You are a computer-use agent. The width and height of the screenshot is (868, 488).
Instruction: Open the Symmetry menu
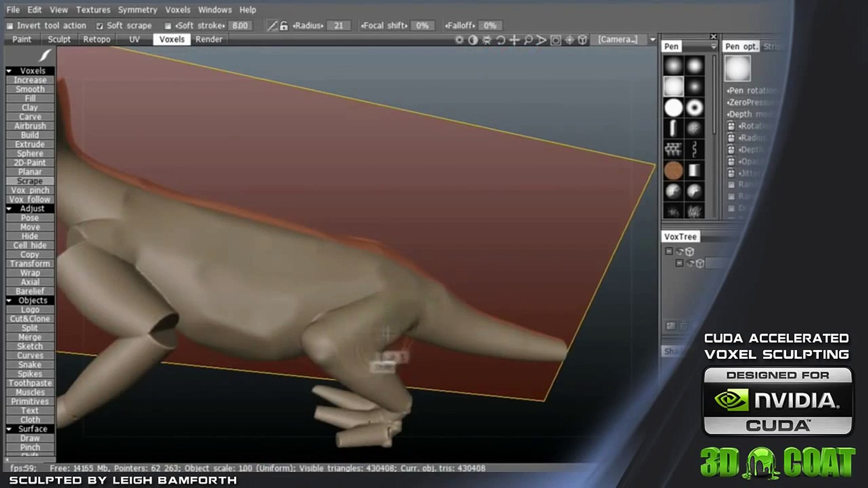(x=137, y=9)
